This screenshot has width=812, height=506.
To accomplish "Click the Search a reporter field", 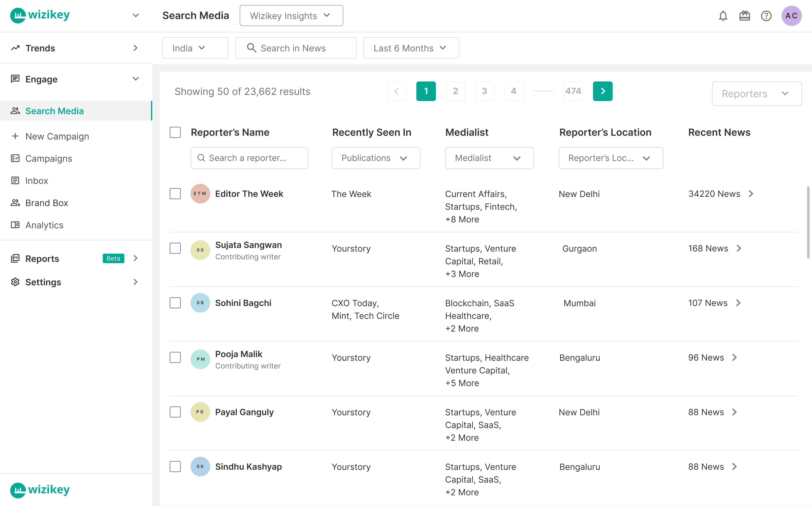I will click(249, 158).
